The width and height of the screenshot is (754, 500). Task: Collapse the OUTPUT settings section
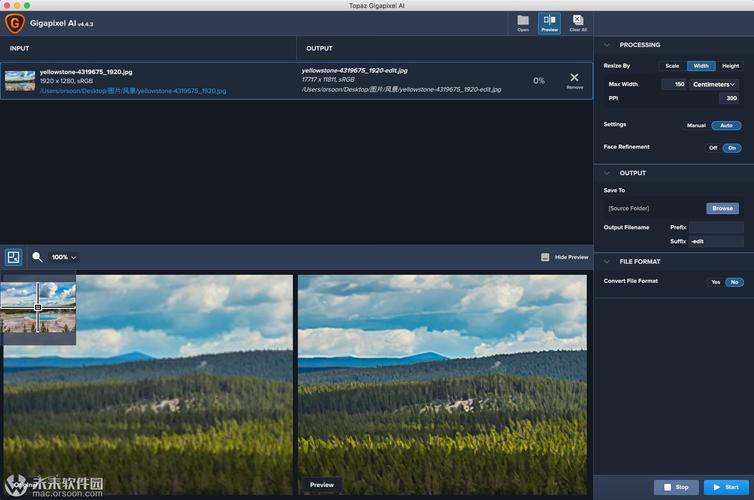(x=607, y=173)
